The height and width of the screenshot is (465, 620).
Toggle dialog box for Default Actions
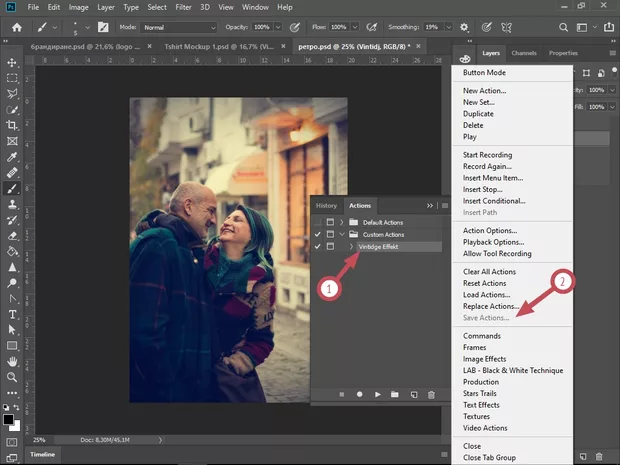pyautogui.click(x=330, y=221)
